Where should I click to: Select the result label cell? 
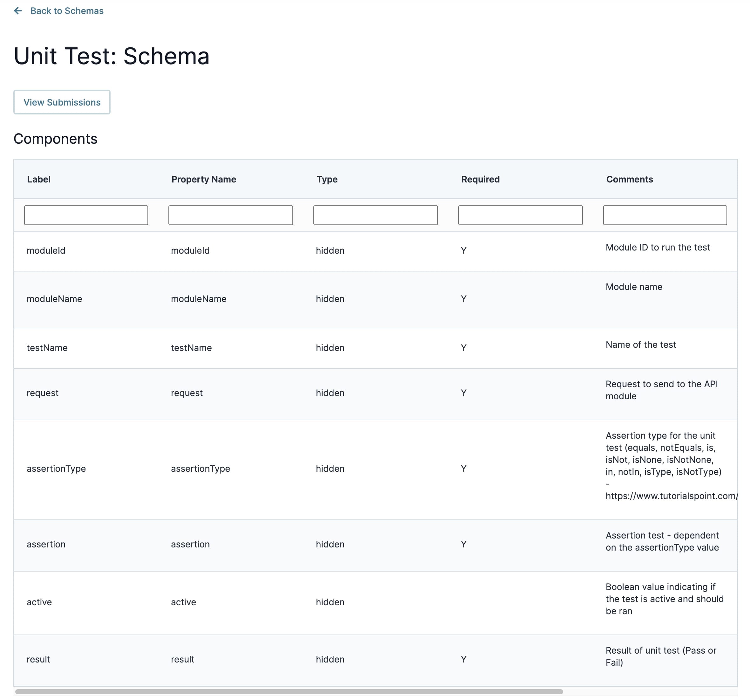(38, 660)
